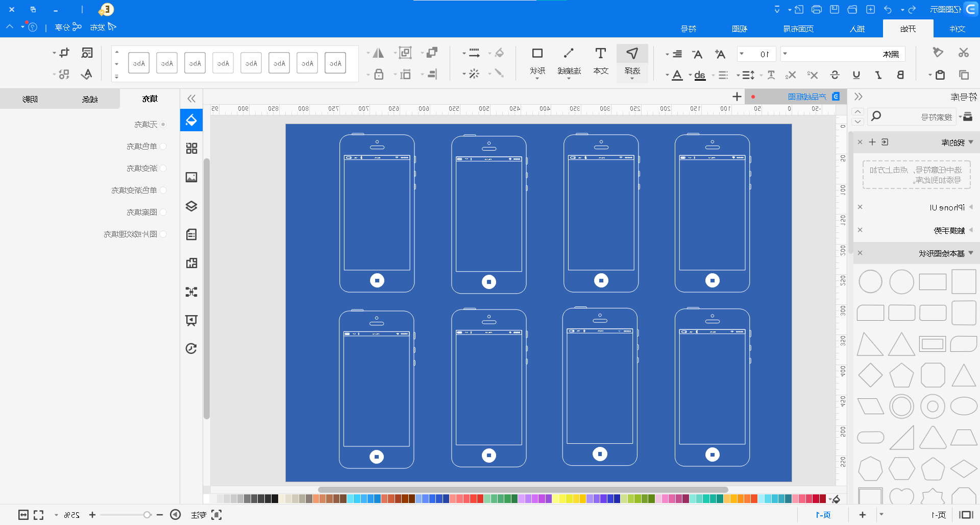Activate the Text tool (文本)
This screenshot has width=980, height=525.
tap(601, 61)
